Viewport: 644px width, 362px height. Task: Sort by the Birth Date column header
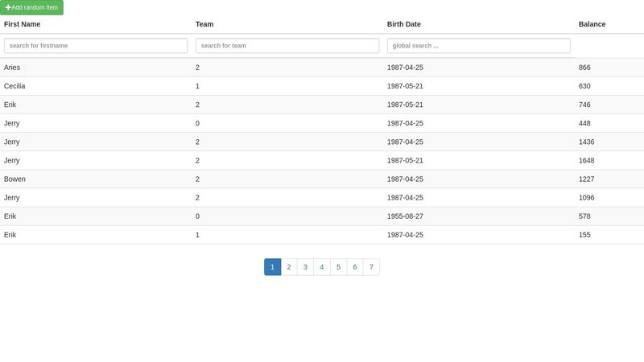pos(404,24)
